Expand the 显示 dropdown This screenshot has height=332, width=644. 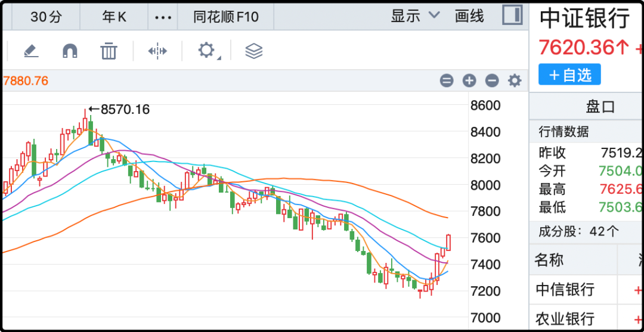point(415,17)
